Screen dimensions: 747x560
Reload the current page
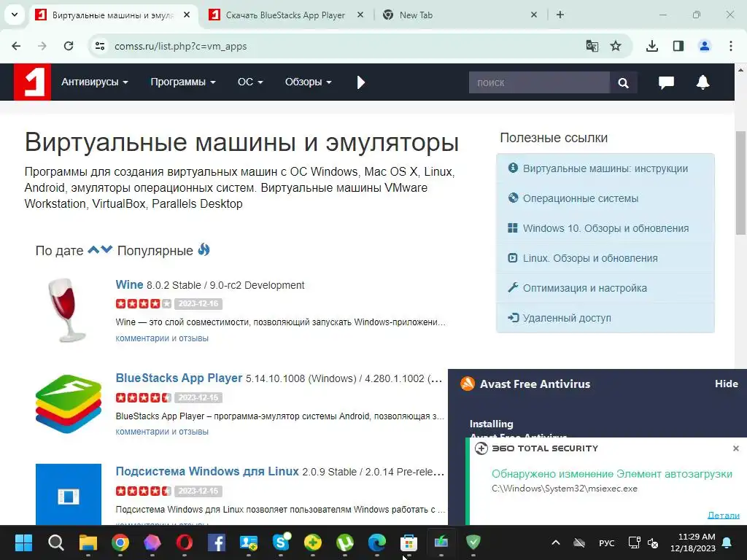(x=69, y=46)
